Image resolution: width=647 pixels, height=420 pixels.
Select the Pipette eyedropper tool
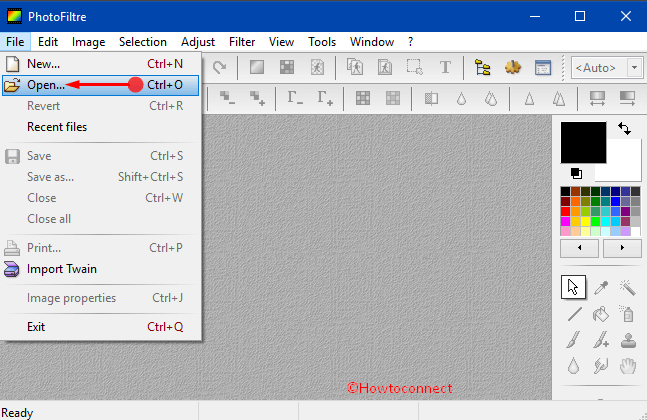[x=601, y=288]
